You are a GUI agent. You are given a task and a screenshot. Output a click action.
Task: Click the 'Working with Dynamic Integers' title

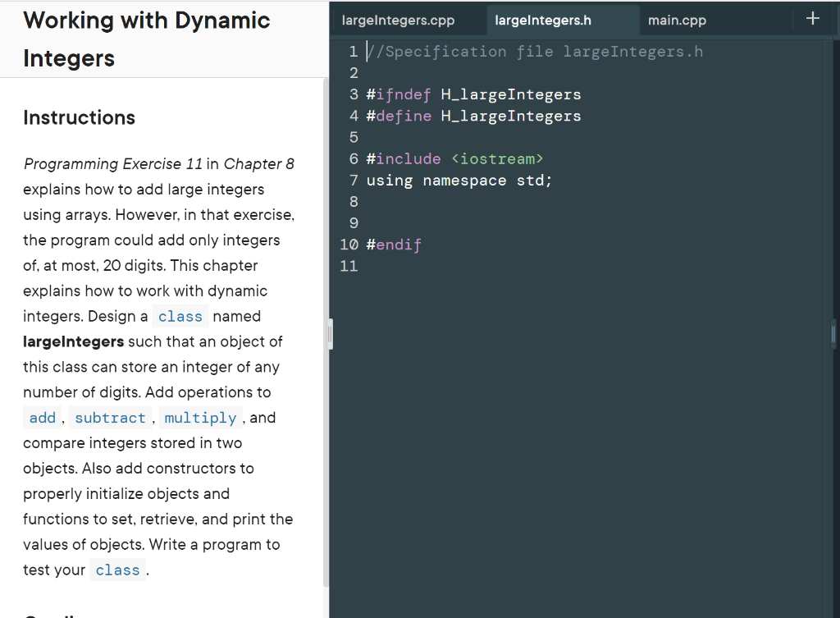point(147,39)
